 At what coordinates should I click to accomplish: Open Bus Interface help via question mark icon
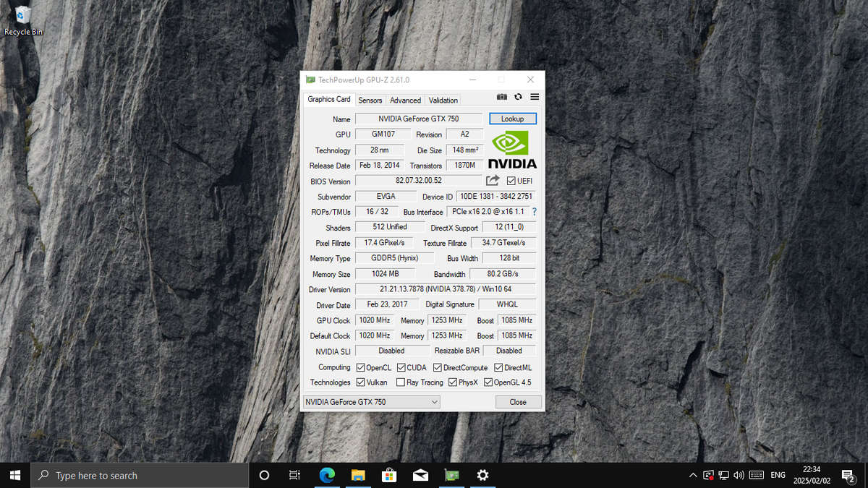[534, 212]
